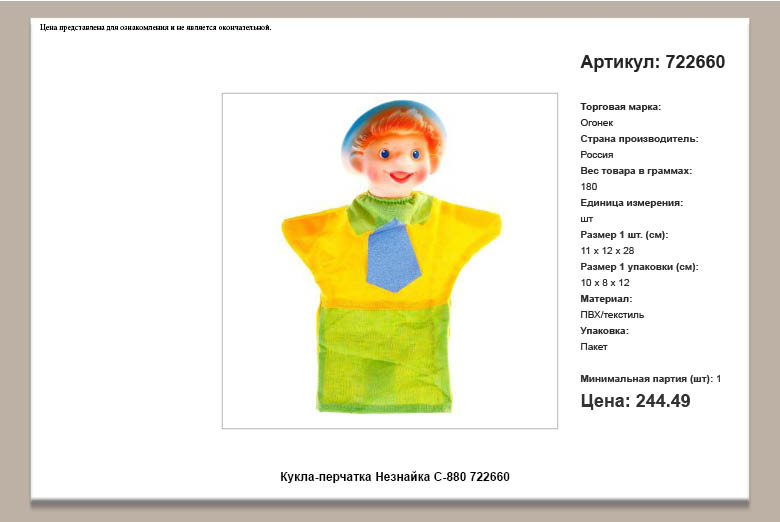Click the unit value 'шт'
Screen dimensions: 780x522
(x=586, y=219)
